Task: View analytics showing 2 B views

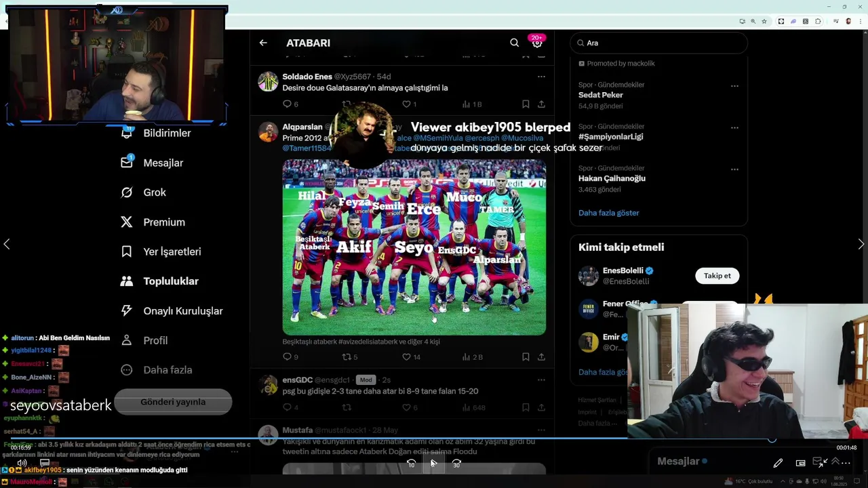Action: (467, 357)
